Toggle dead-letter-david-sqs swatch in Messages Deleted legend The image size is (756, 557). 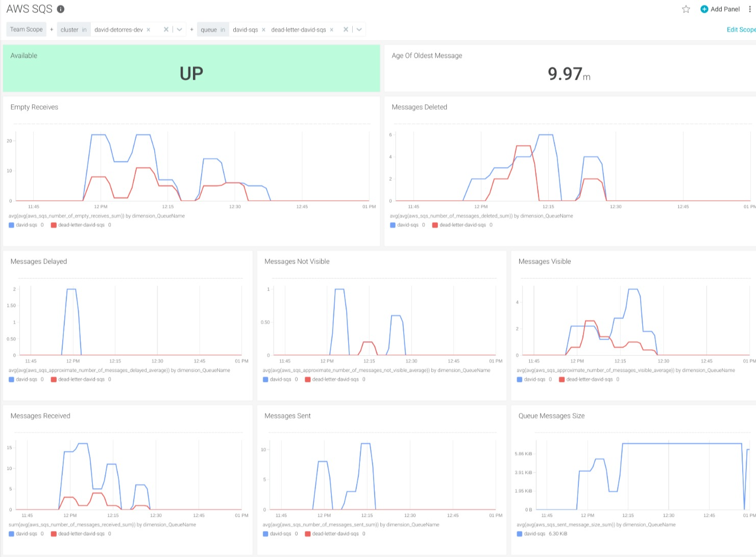click(x=435, y=225)
